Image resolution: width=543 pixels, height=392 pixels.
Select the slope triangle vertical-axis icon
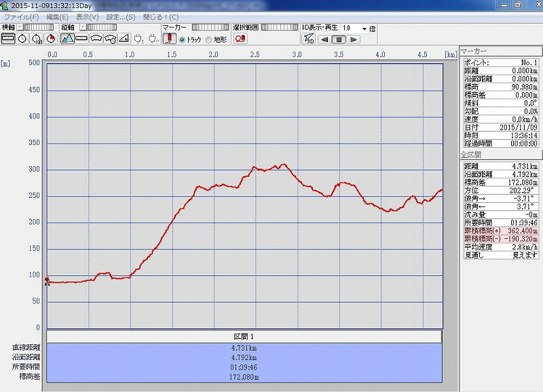[x=124, y=39]
